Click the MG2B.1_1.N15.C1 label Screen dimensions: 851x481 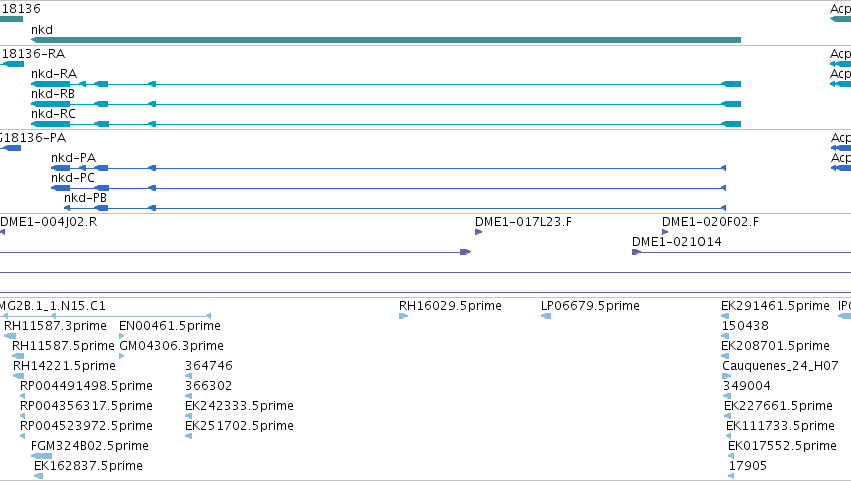[x=53, y=306]
